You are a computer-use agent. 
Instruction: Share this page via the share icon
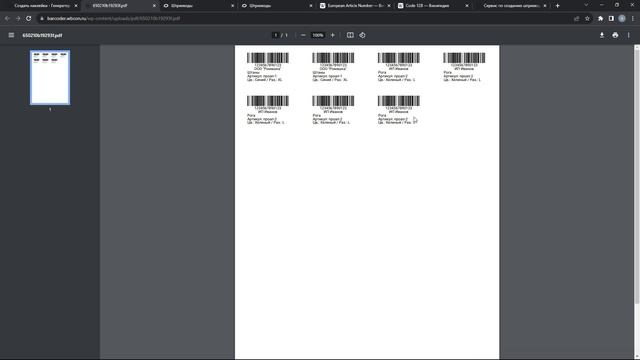[576, 18]
